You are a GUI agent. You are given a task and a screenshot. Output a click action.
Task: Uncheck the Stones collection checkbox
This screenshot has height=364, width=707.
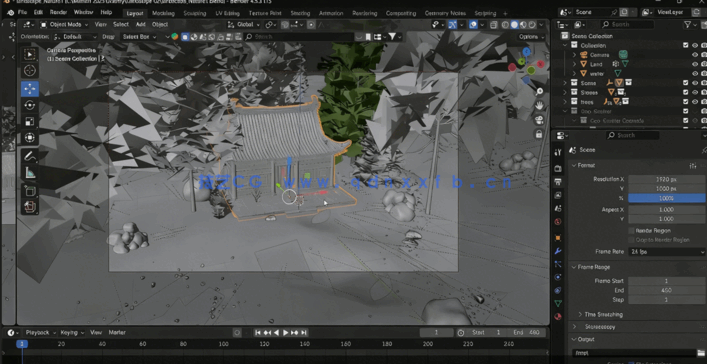click(686, 92)
